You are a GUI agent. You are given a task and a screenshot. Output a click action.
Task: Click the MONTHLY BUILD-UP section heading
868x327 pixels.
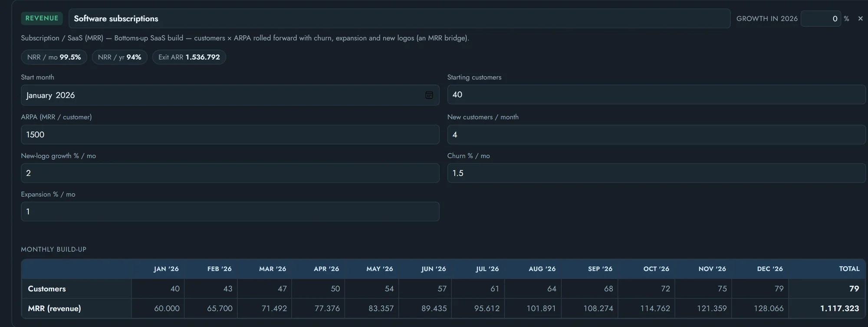coord(54,249)
